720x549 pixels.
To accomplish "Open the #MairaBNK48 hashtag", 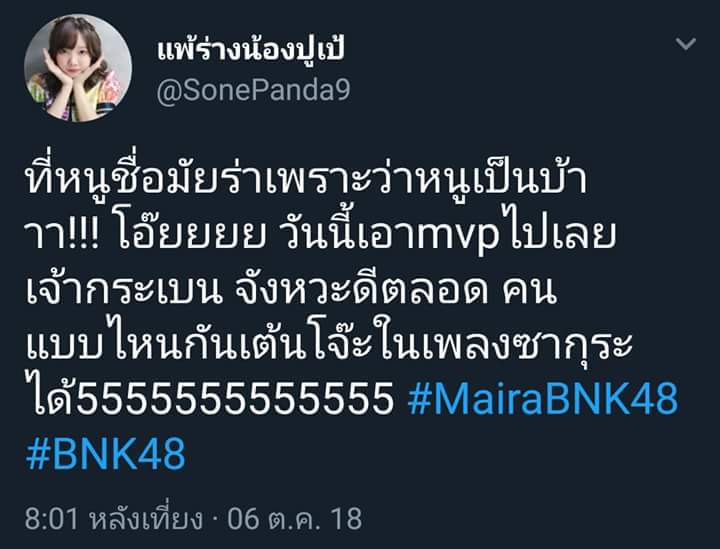I will pos(543,398).
